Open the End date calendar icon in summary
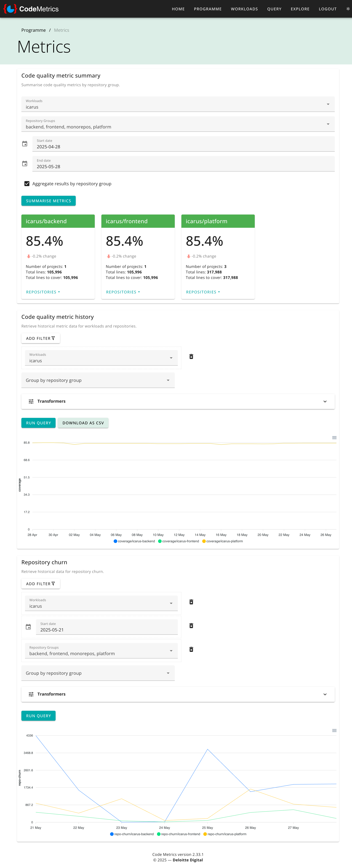 point(25,164)
